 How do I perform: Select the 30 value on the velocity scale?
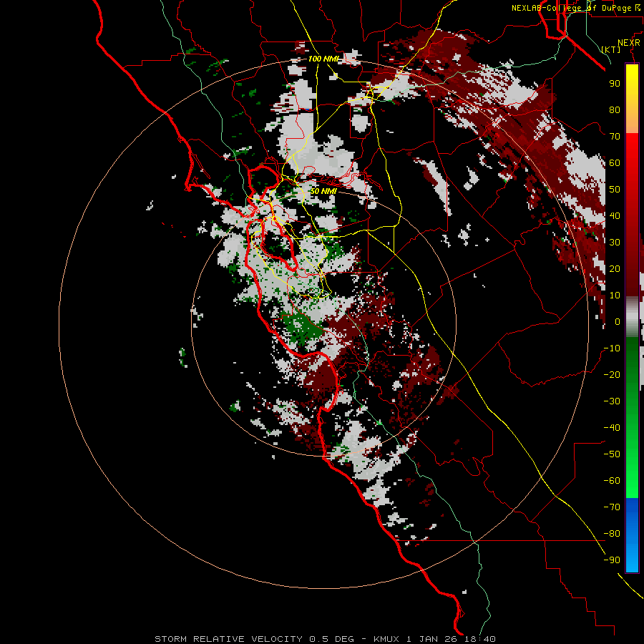[615, 243]
